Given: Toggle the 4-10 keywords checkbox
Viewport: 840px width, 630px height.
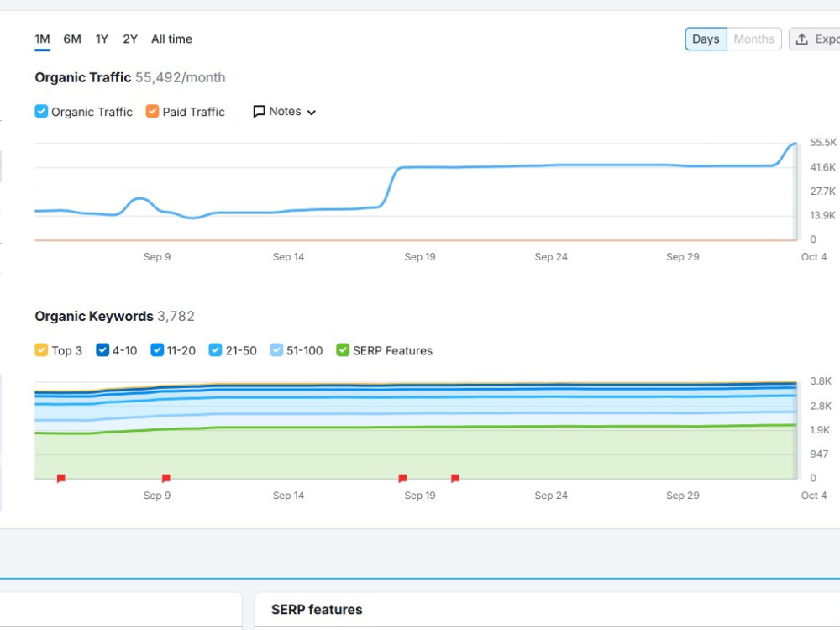Looking at the screenshot, I should [102, 350].
